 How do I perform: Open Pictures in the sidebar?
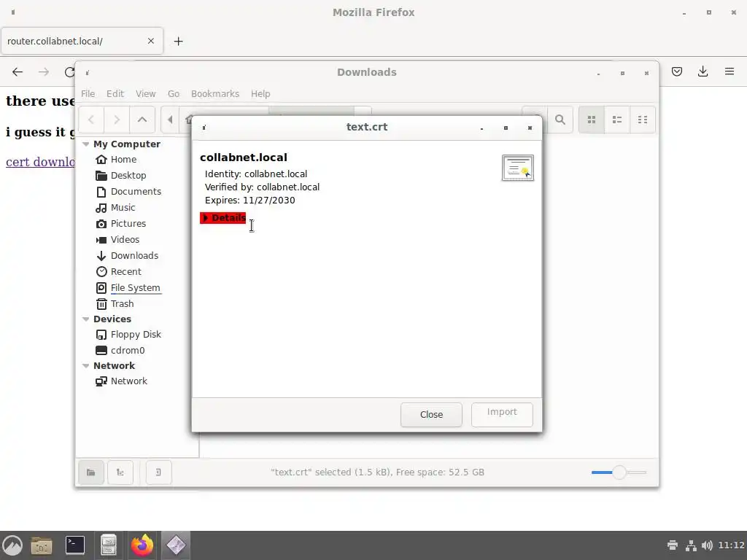(x=128, y=224)
